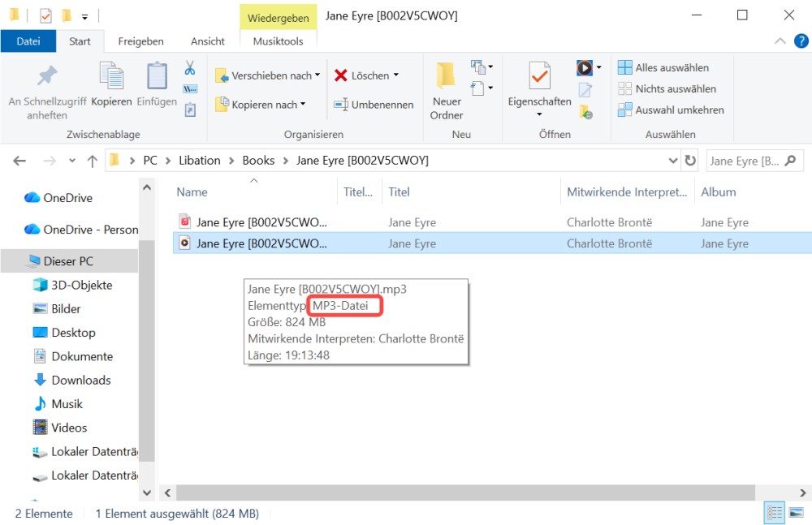Refresh the folder view
This screenshot has width=812, height=525.
690,161
